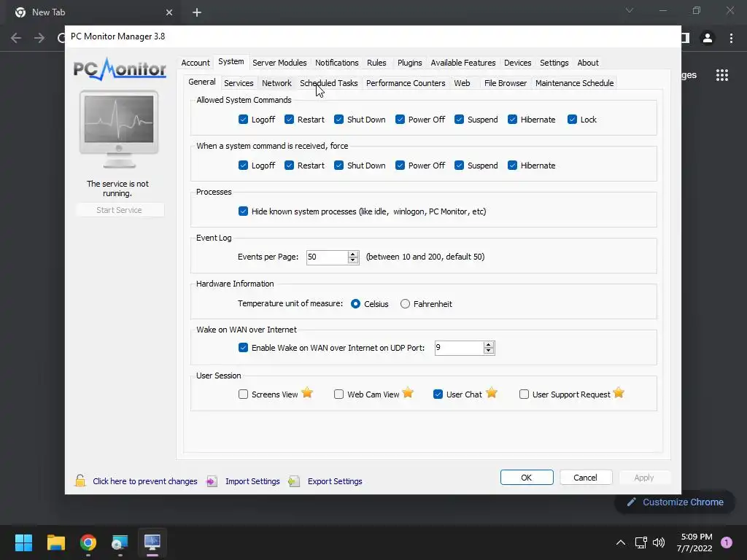Toggle force Suspend checkbox

(x=460, y=166)
